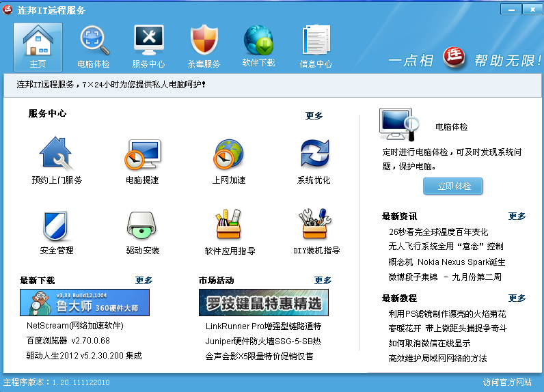Open 百度浏览器 v2.70.0.68 download link
Viewport: 544px width, 392px height.
[x=68, y=340]
